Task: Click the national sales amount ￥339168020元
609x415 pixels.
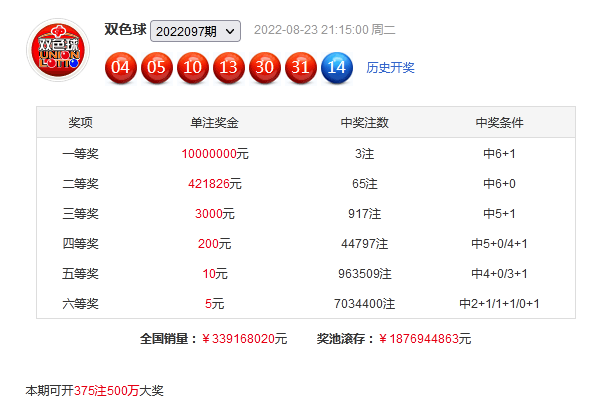Action: pyautogui.click(x=244, y=339)
